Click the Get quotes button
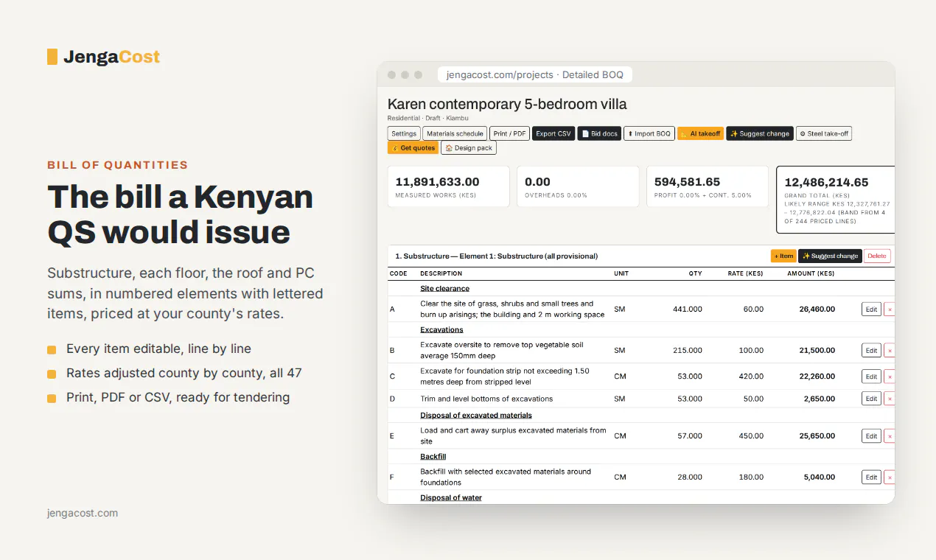 (413, 148)
